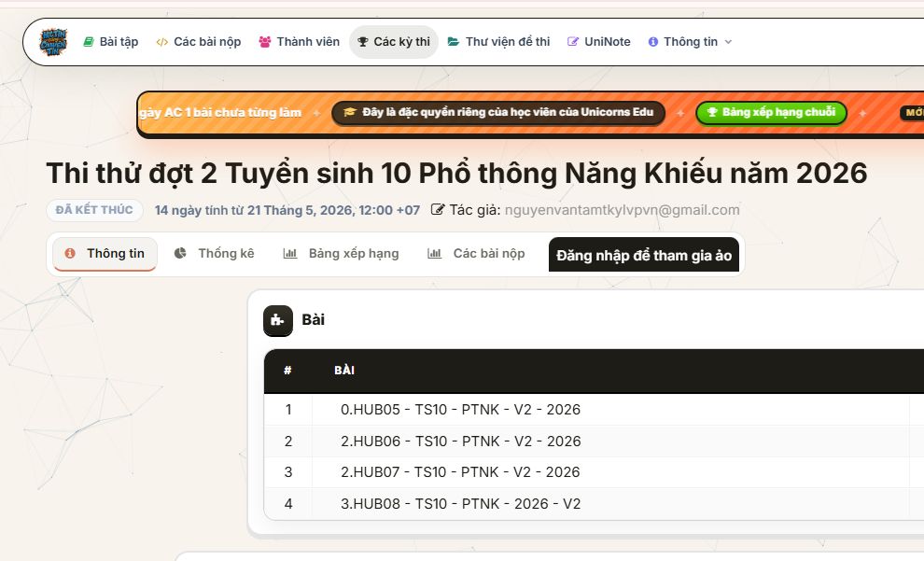Click bar chart icon beside Bảng xếp hạng tab
The height and width of the screenshot is (561, 924).
[290, 253]
